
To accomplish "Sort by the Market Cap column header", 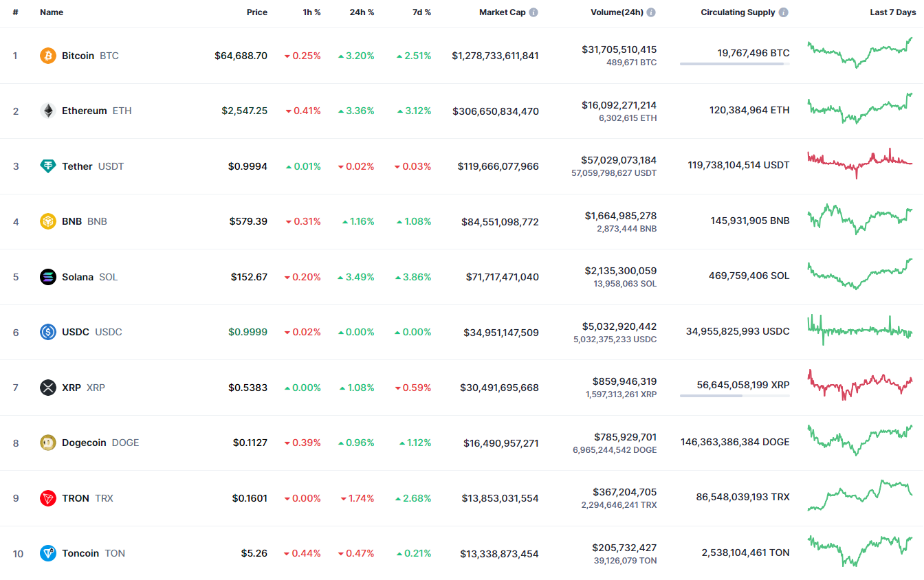I will (x=502, y=12).
